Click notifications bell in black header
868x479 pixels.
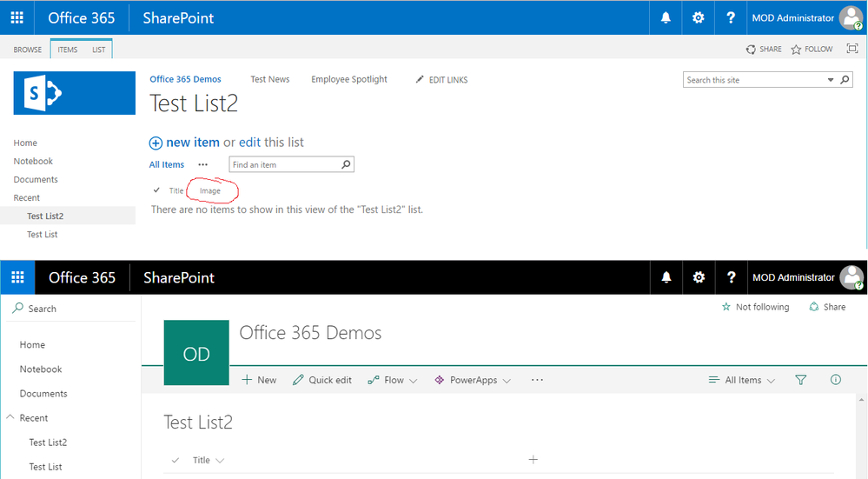[666, 277]
